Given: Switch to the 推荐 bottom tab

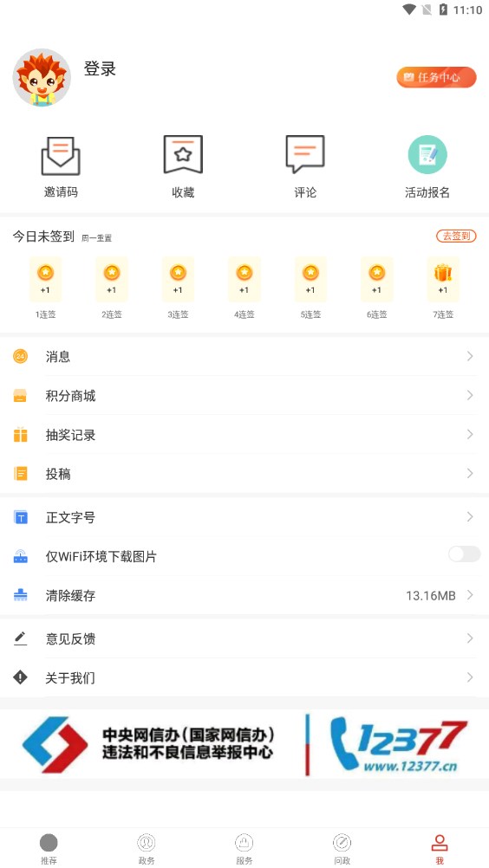Looking at the screenshot, I should [x=49, y=849].
